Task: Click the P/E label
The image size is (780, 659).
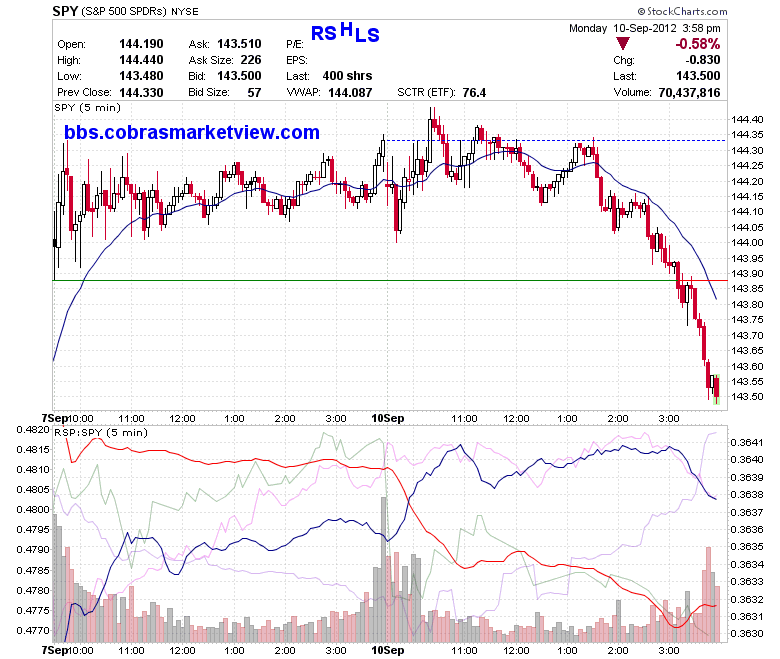Action: coord(295,44)
